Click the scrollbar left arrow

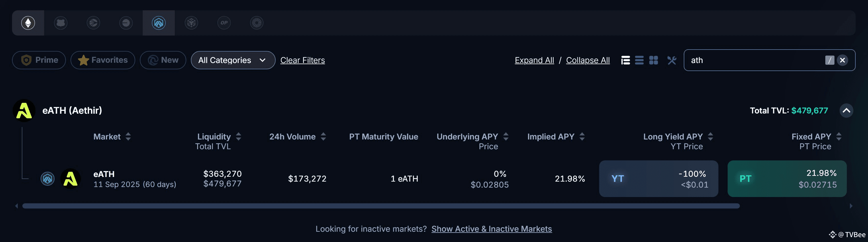[x=16, y=206]
